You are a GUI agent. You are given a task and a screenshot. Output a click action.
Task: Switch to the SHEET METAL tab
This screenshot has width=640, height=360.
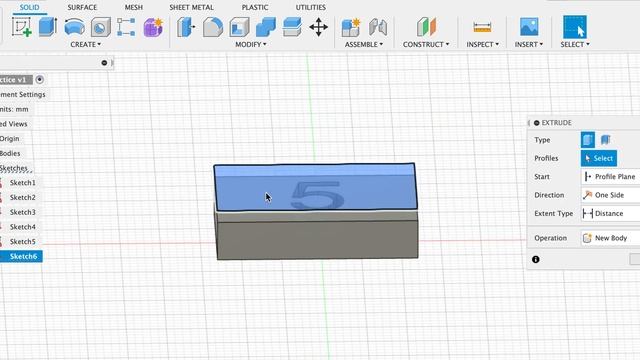191,7
